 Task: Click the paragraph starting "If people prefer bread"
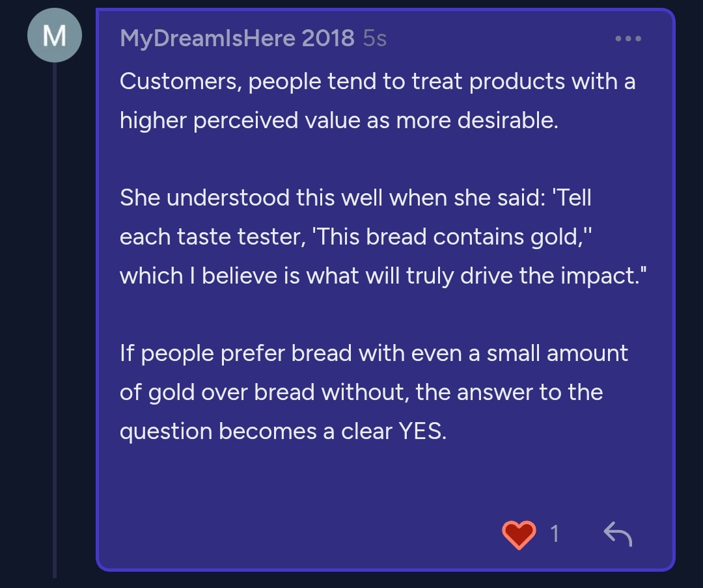(x=374, y=392)
